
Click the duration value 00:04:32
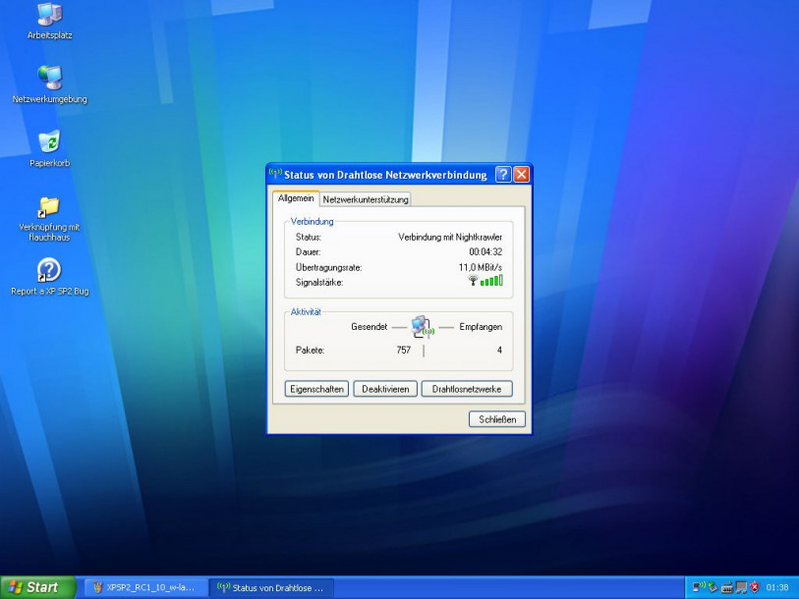pos(486,252)
